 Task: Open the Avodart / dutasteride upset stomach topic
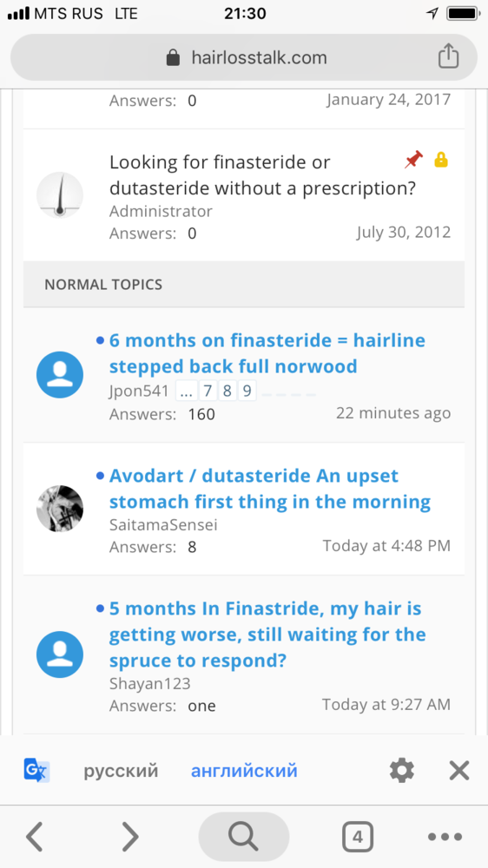(270, 489)
